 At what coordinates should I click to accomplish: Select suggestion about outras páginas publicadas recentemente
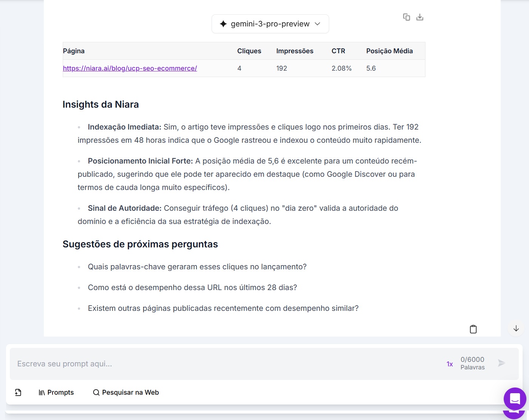click(223, 308)
